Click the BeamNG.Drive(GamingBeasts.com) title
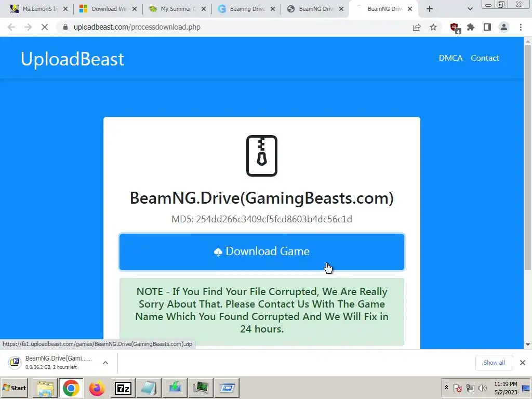This screenshot has height=399, width=532. click(x=262, y=198)
